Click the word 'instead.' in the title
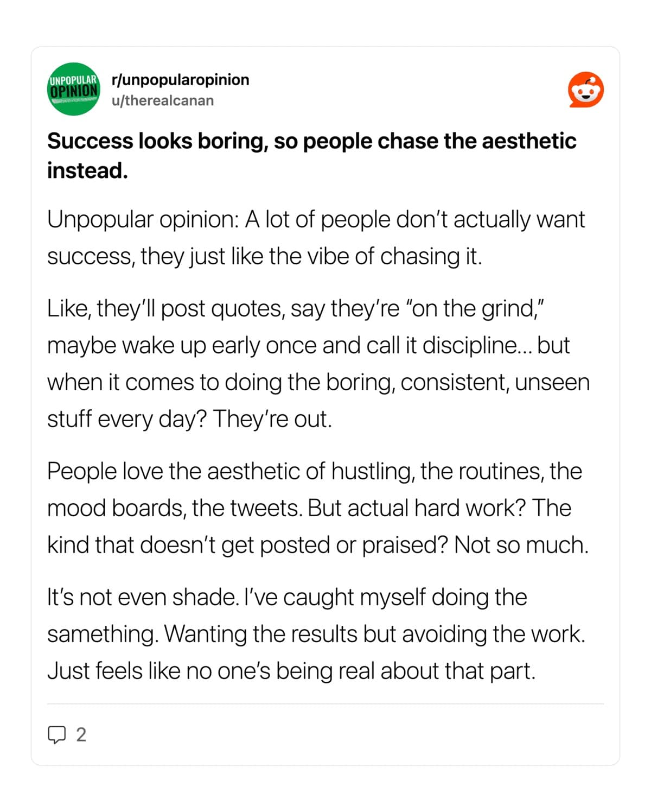 87,171
